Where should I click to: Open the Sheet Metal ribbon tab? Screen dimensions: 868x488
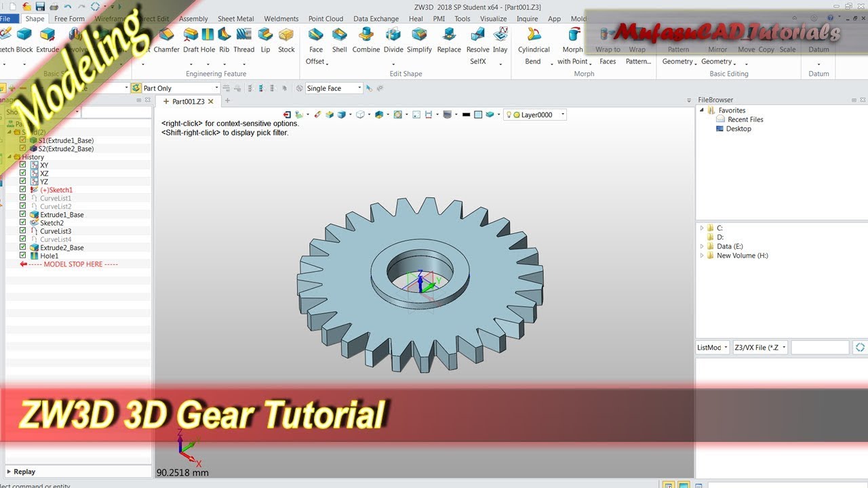pos(236,19)
